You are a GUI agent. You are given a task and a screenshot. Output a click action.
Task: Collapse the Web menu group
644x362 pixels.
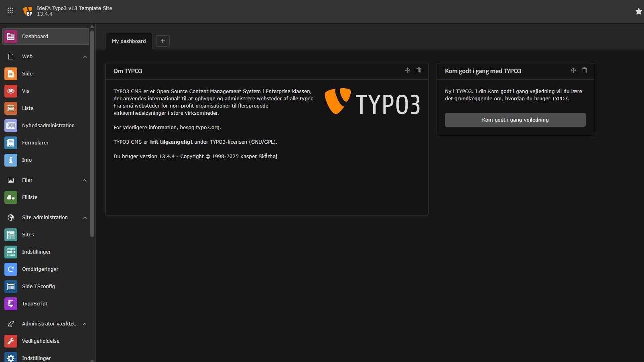coord(85,57)
